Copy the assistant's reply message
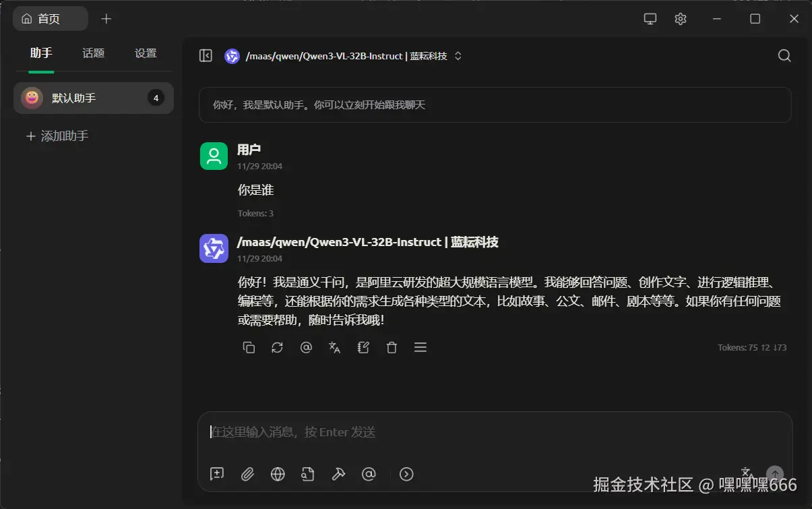 (249, 347)
